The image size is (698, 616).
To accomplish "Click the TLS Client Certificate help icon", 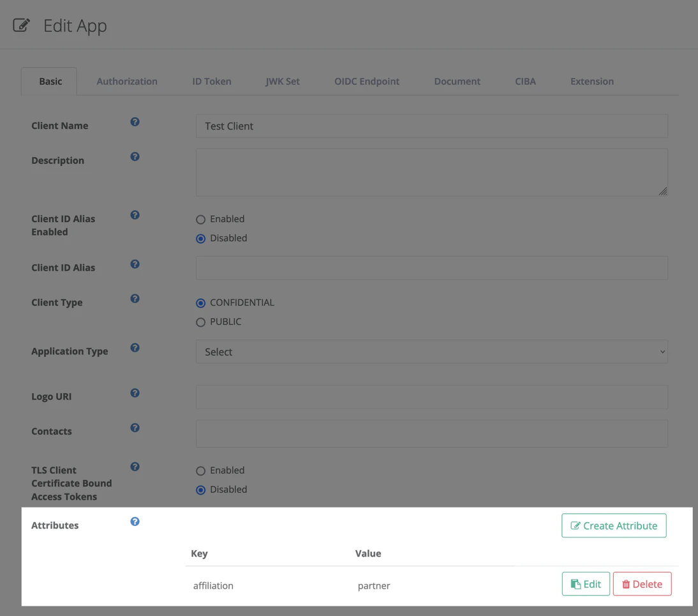I will point(135,467).
